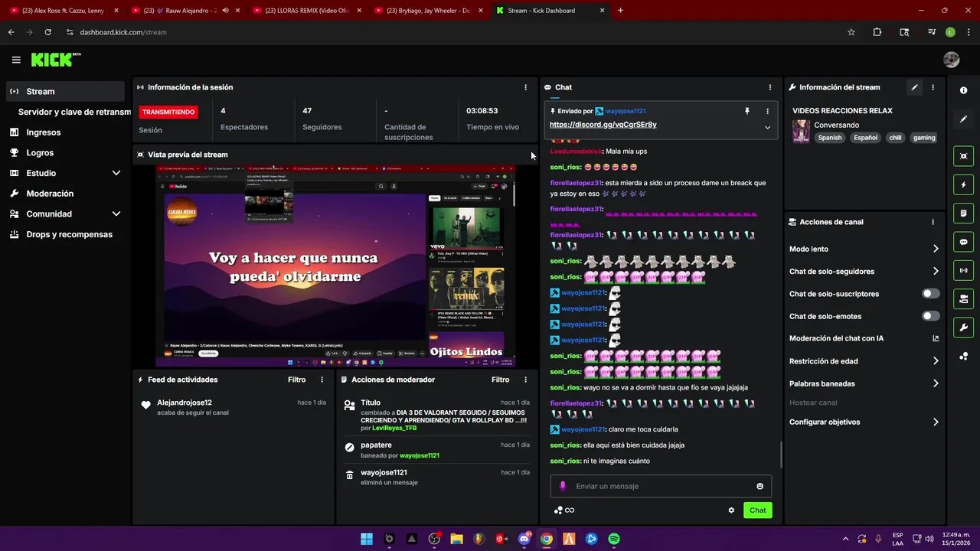The width and height of the screenshot is (980, 551).
Task: Click the Conversando category thumbnail
Action: (801, 131)
